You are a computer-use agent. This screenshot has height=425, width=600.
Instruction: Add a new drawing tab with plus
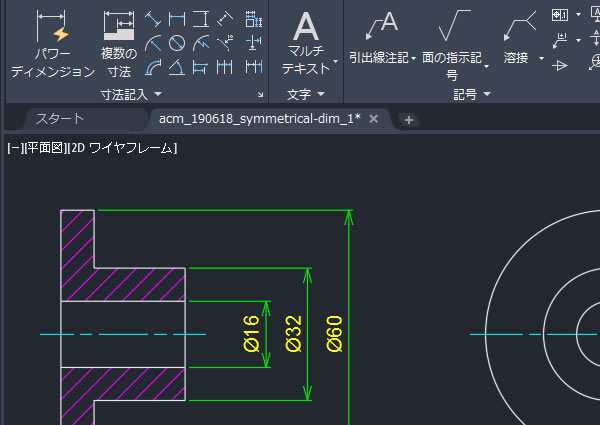click(409, 120)
